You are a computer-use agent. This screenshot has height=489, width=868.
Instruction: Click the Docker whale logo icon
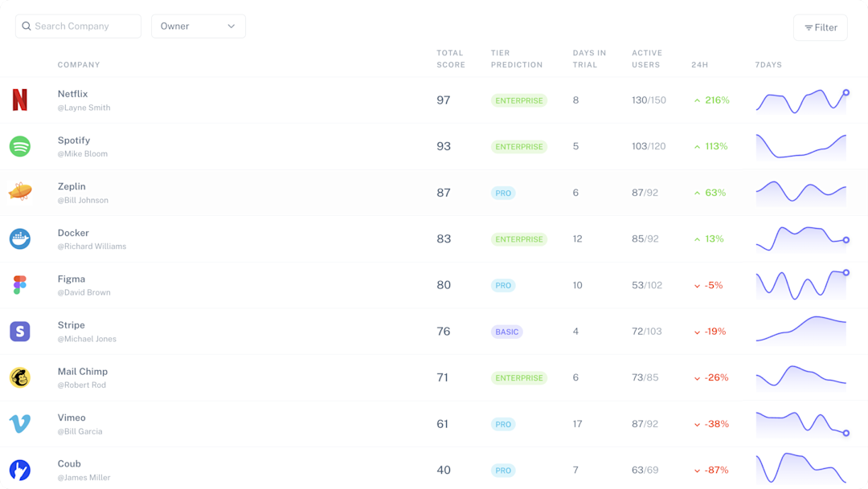coord(20,239)
